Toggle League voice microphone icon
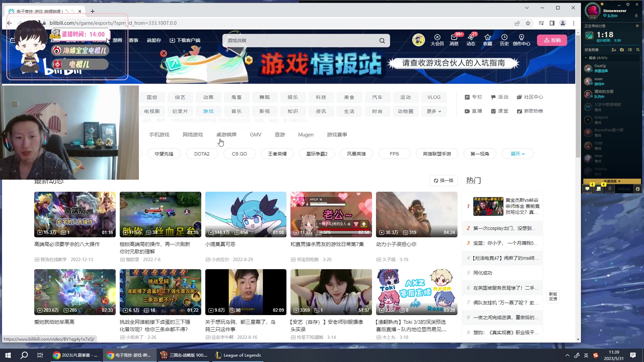This screenshot has height=362, width=644. tap(610, 189)
